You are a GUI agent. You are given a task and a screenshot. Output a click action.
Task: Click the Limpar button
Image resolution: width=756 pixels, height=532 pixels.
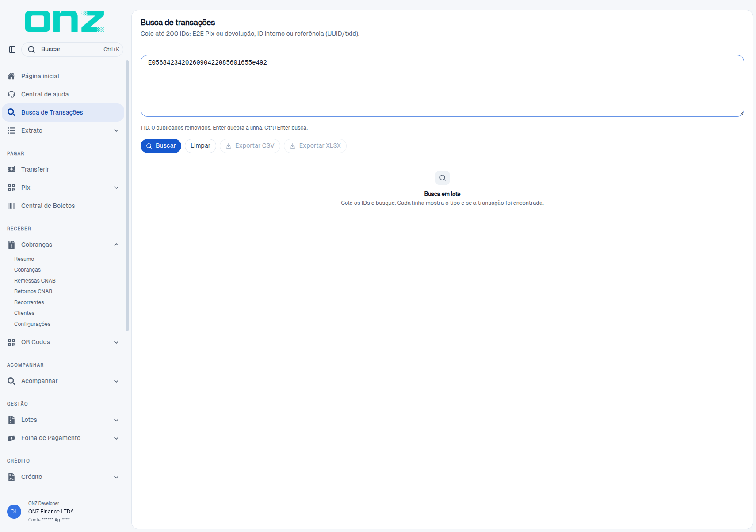pos(200,146)
